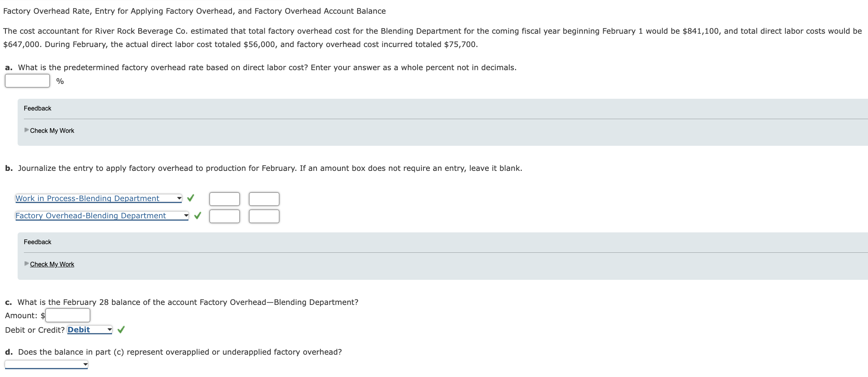Click the Feedback header in the second panel
Screen dimensions: 868x377
[37, 242]
